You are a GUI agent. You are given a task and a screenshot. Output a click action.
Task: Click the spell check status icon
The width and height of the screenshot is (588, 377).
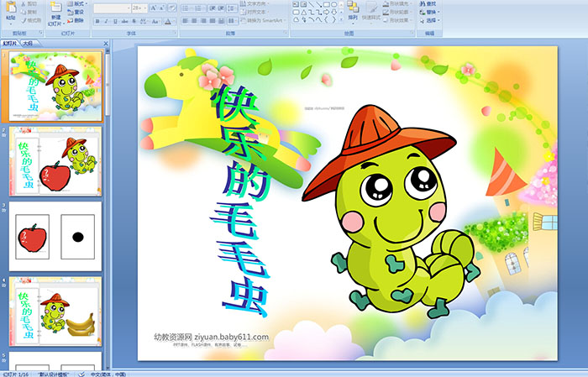click(x=81, y=374)
